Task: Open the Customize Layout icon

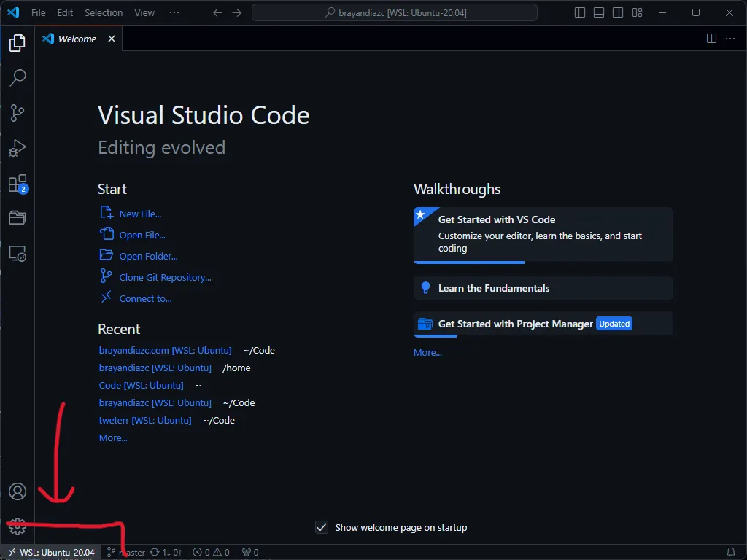Action: tap(637, 13)
